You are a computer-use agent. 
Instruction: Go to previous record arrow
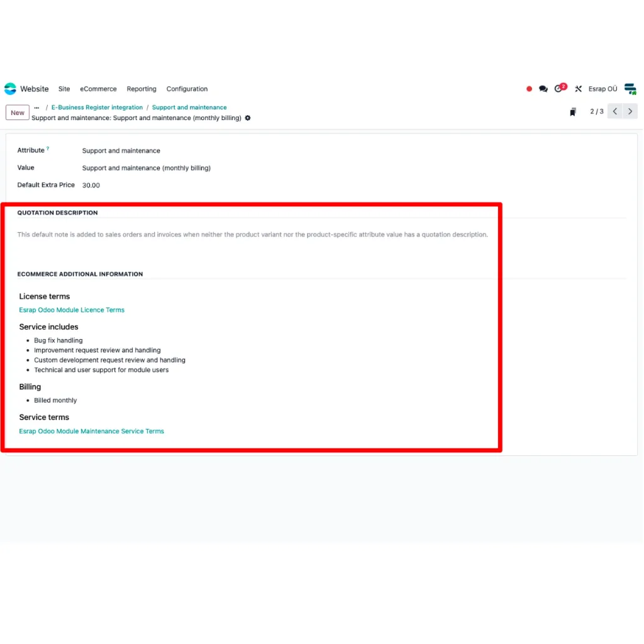click(615, 111)
